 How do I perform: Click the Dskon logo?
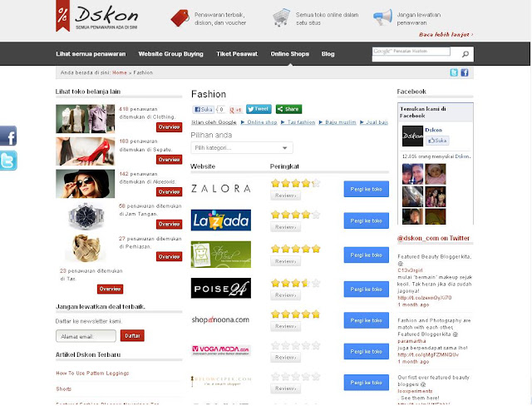pos(97,16)
